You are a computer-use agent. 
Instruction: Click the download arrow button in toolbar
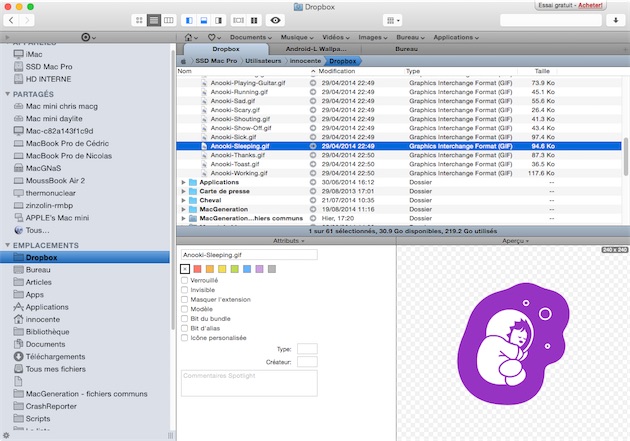(x=616, y=20)
